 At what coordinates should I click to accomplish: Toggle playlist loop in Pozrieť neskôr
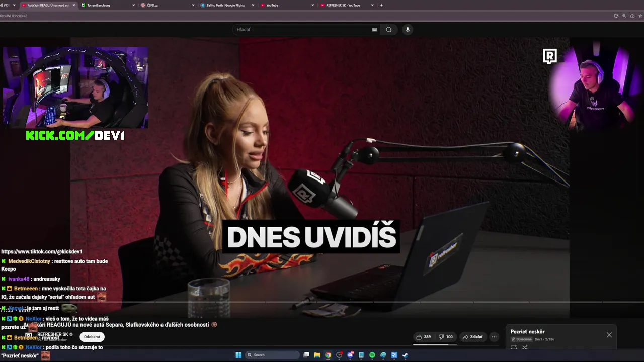[x=514, y=347]
